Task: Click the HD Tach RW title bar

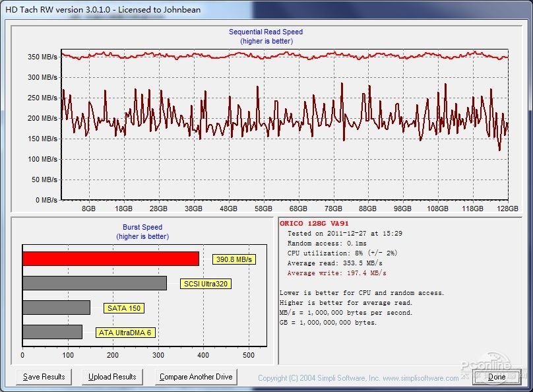Action: coord(266,9)
